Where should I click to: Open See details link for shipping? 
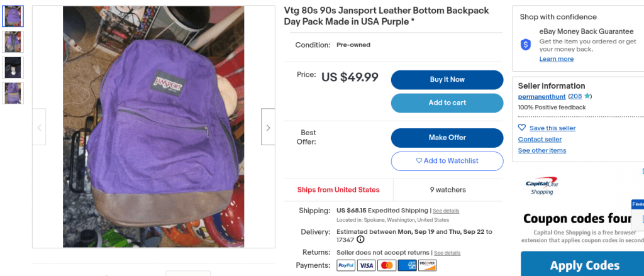[x=446, y=211]
